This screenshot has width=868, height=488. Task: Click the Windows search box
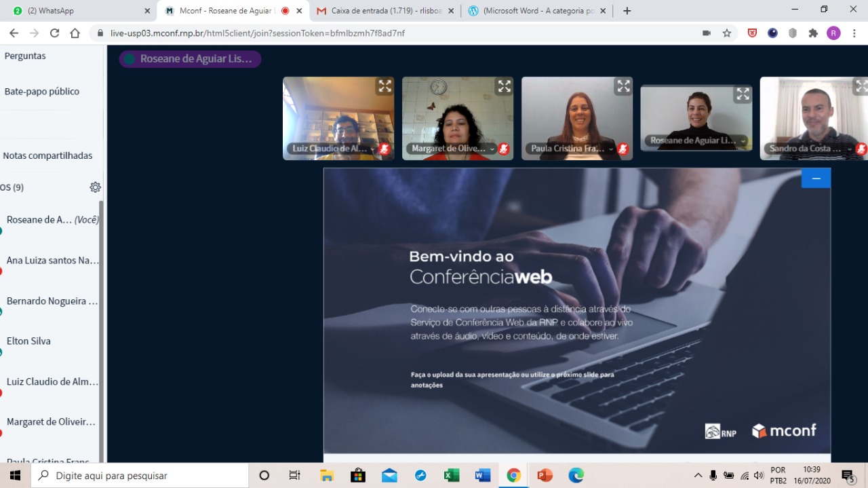[x=140, y=475]
